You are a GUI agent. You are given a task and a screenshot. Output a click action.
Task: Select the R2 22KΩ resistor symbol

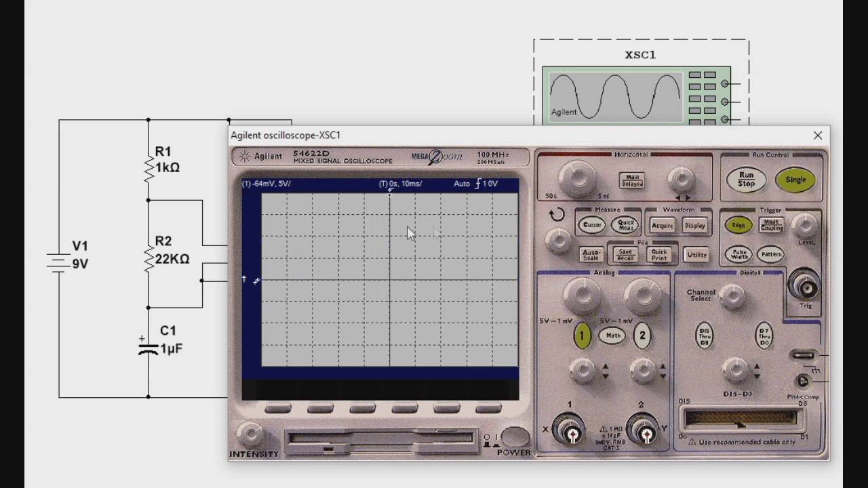click(x=149, y=258)
